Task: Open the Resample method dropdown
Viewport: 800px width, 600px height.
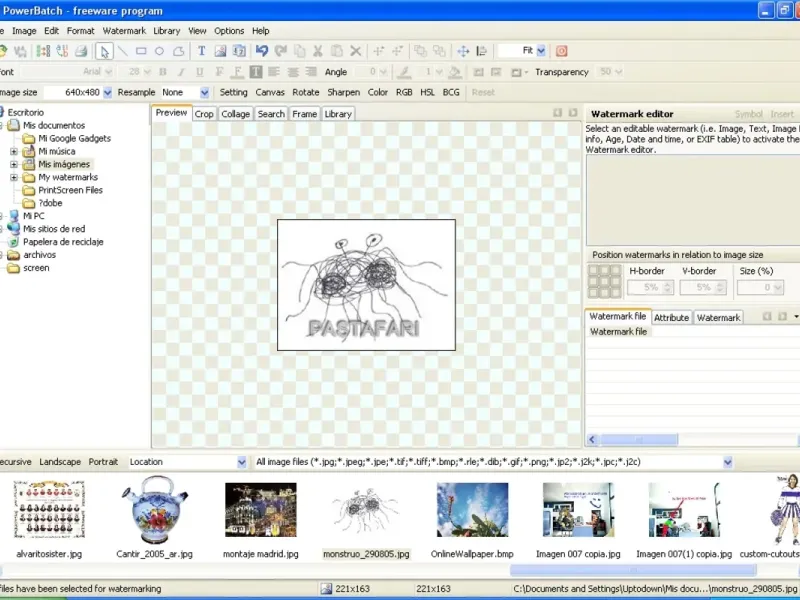Action: [204, 92]
